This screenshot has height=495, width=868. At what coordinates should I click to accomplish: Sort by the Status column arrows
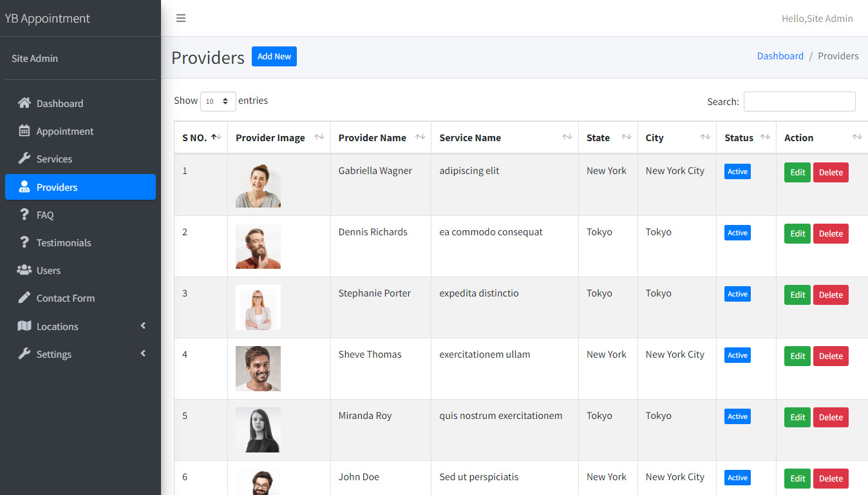[x=765, y=137]
